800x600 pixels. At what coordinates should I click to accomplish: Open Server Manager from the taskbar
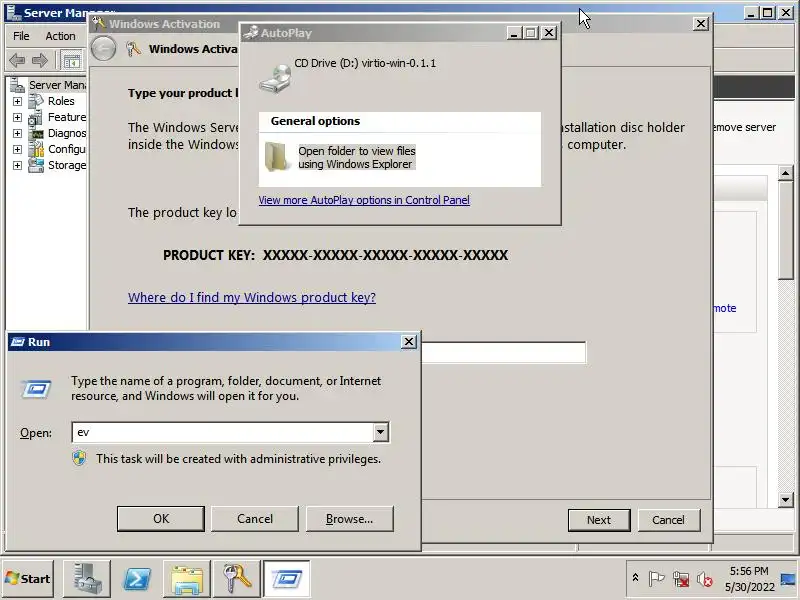pyautogui.click(x=86, y=579)
